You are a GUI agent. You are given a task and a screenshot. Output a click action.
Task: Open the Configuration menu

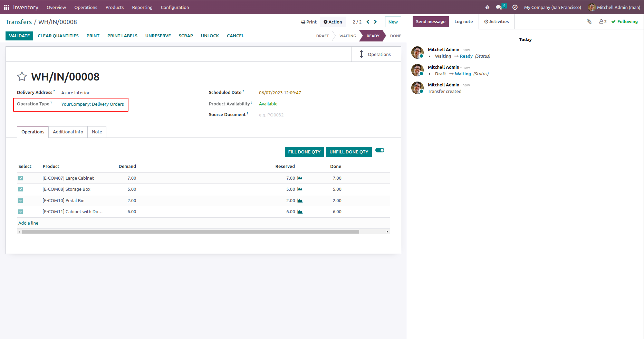click(175, 7)
